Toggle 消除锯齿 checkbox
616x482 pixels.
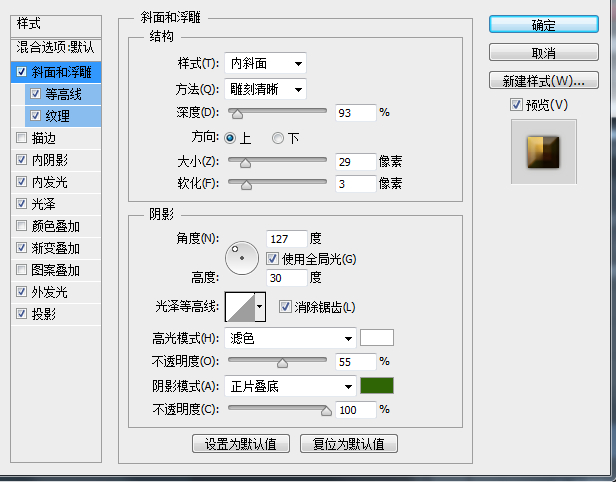click(285, 306)
